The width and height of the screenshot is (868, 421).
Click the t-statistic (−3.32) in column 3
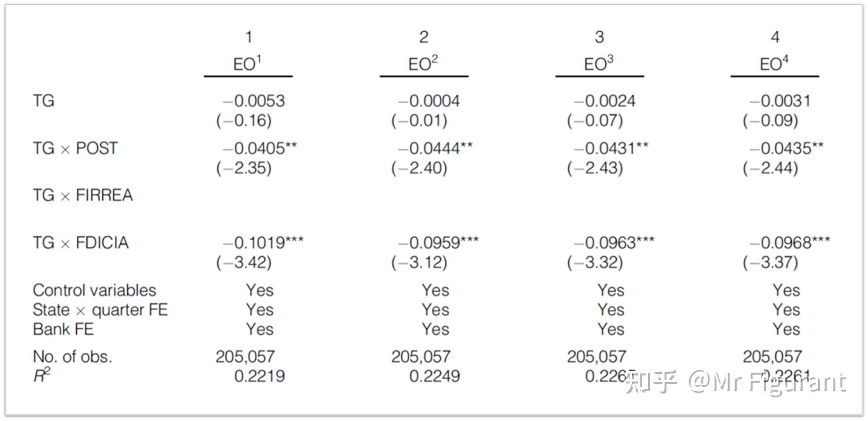595,262
